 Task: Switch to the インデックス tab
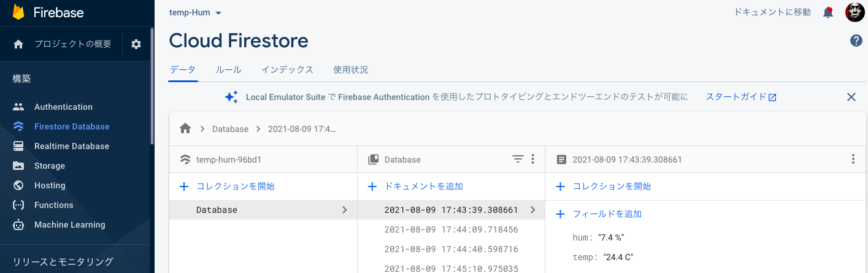coord(287,70)
